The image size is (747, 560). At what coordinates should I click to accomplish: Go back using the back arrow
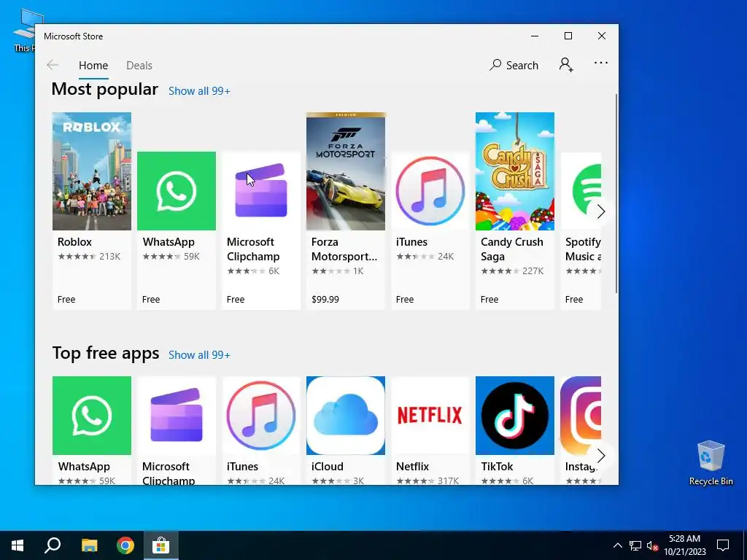point(53,65)
